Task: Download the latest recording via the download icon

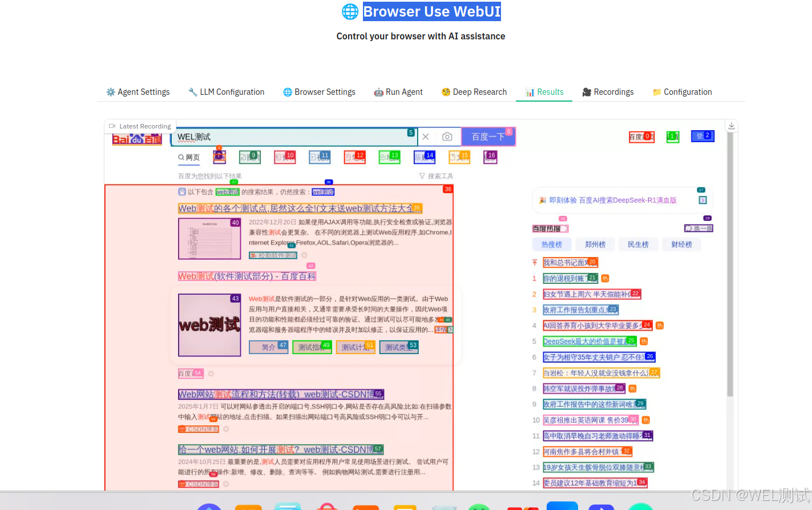Action: (731, 126)
